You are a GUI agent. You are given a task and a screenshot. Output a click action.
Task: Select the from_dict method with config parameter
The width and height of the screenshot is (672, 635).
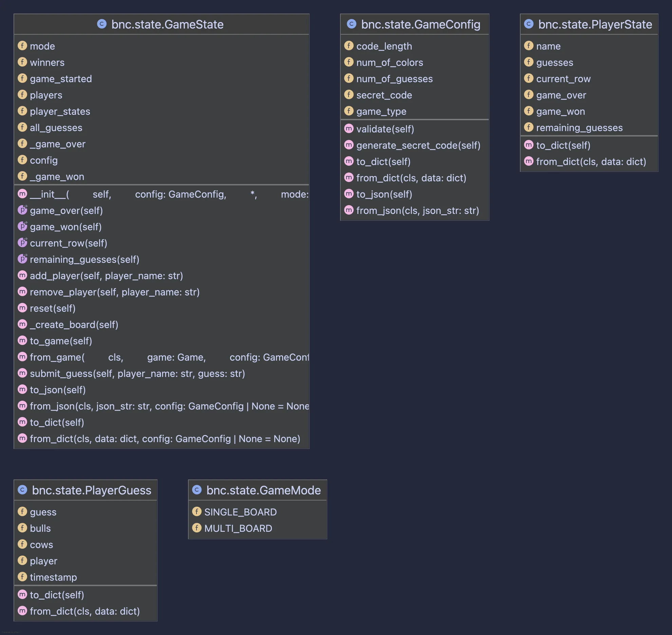pyautogui.click(x=165, y=439)
